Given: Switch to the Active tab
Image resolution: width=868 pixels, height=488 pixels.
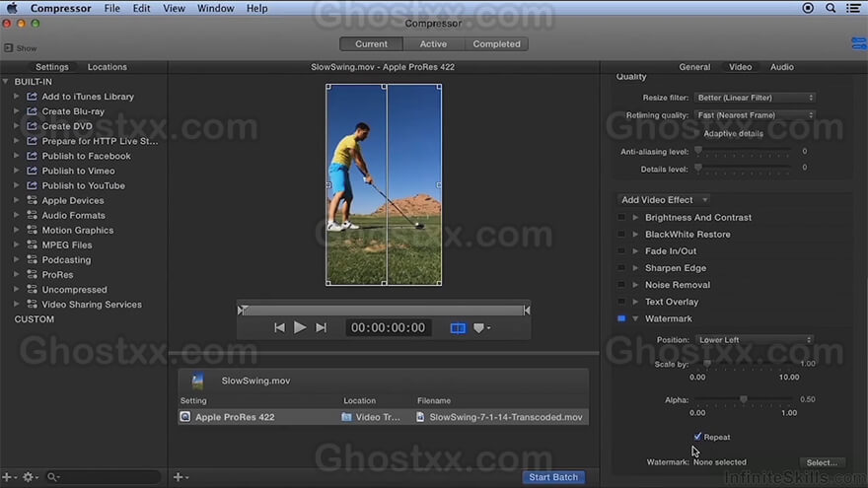Looking at the screenshot, I should click(433, 43).
